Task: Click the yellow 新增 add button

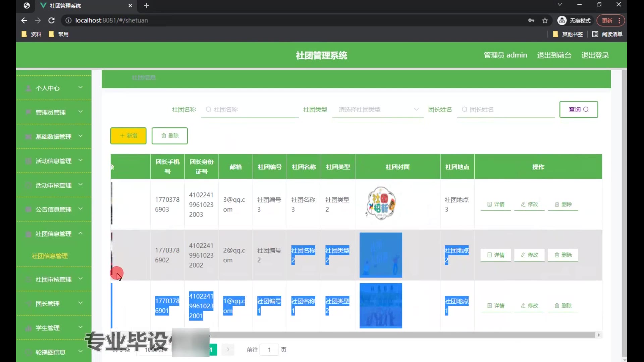Action: coord(128,136)
